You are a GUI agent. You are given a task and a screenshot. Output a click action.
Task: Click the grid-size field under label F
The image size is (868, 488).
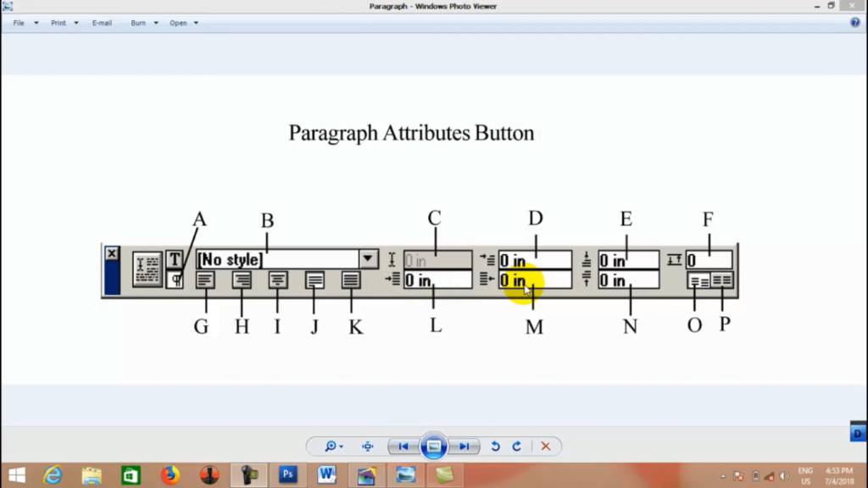[x=709, y=260]
